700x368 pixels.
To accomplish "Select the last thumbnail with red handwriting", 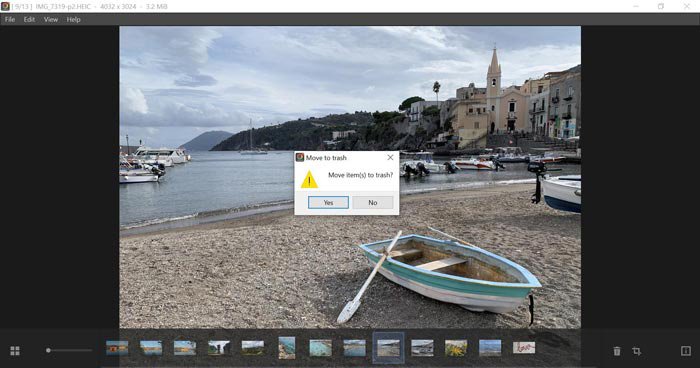I will click(524, 348).
